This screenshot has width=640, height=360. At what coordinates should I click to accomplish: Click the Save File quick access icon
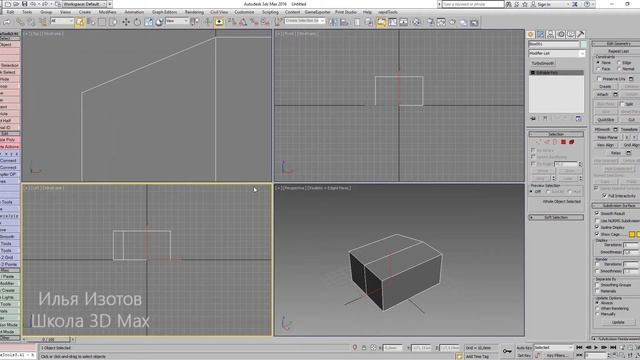pyautogui.click(x=24, y=4)
